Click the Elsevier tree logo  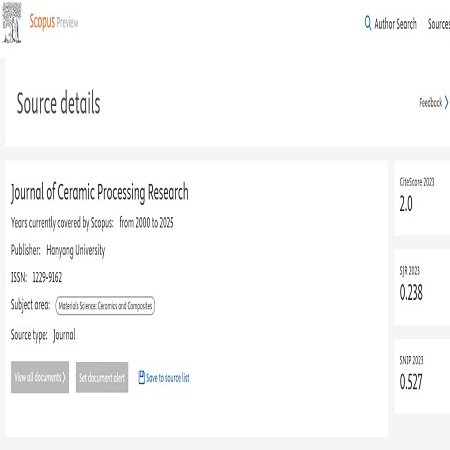click(x=12, y=23)
